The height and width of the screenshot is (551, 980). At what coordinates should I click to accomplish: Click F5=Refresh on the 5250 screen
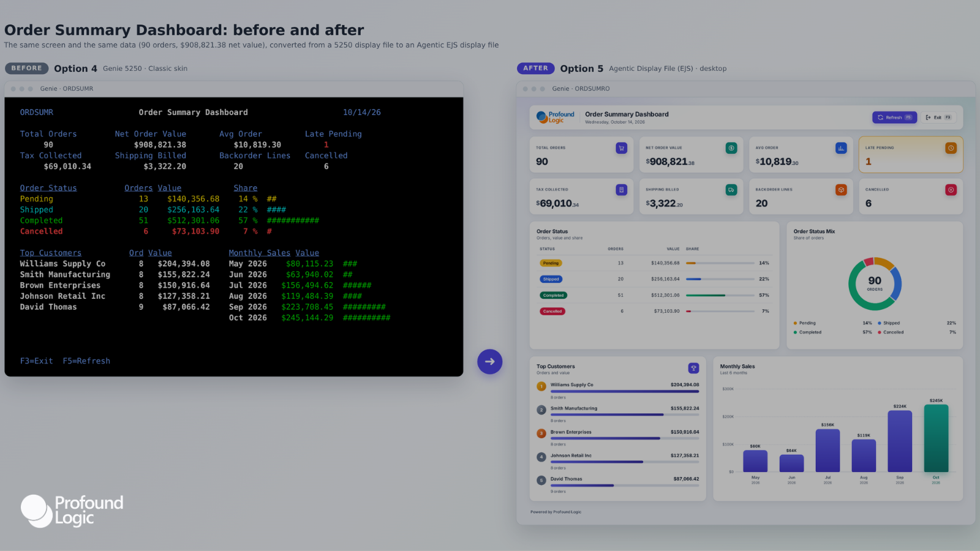click(86, 361)
